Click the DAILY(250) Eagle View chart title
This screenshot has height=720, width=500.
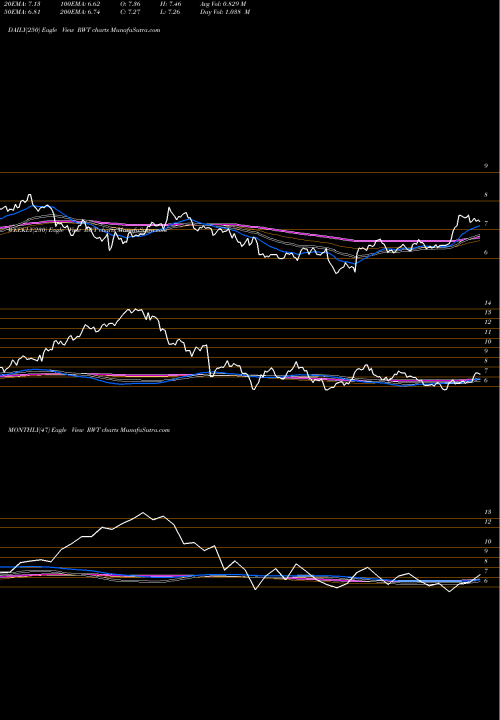coord(84,30)
